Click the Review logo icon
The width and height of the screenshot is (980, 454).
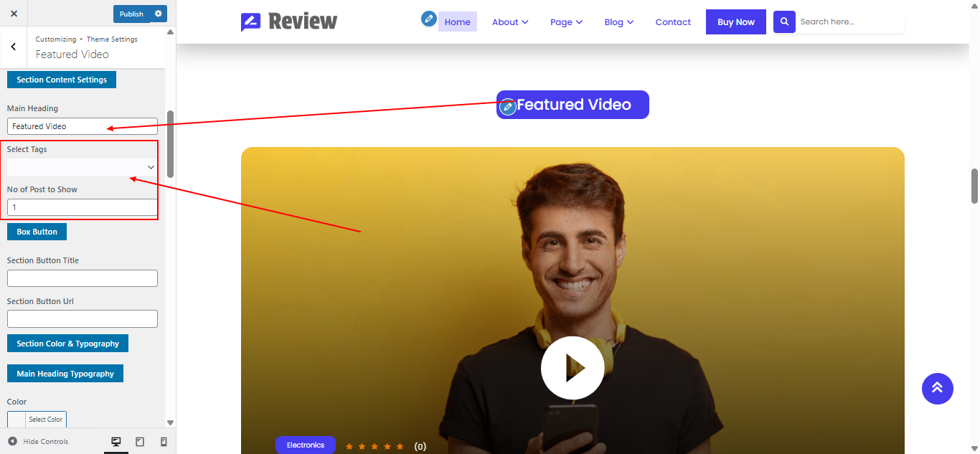click(250, 22)
